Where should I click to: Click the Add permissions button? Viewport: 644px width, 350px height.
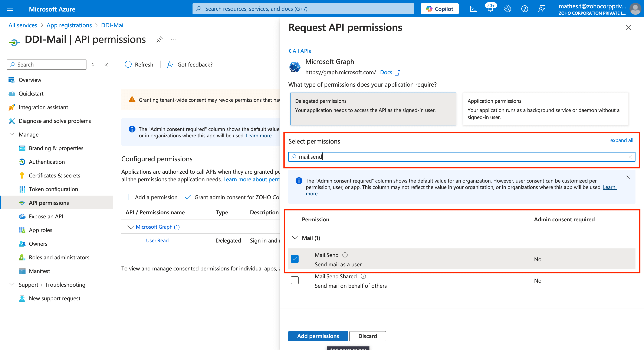(318, 336)
